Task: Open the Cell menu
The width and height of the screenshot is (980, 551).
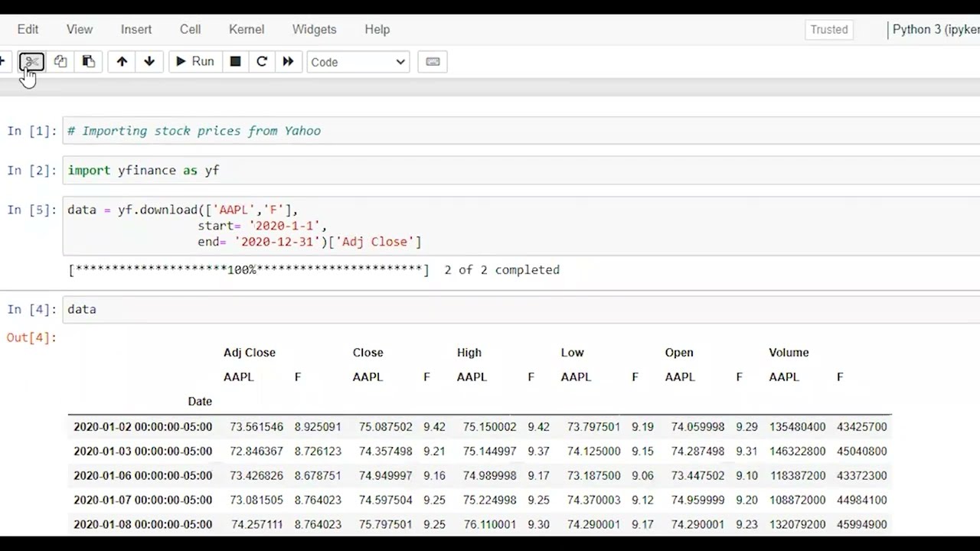Action: (x=191, y=29)
